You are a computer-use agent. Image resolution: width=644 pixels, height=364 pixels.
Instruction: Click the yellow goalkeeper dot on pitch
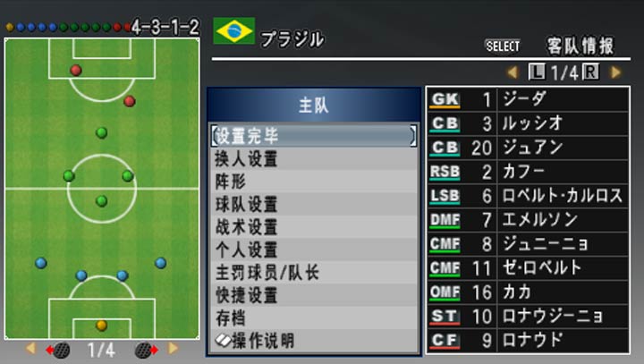click(x=101, y=325)
